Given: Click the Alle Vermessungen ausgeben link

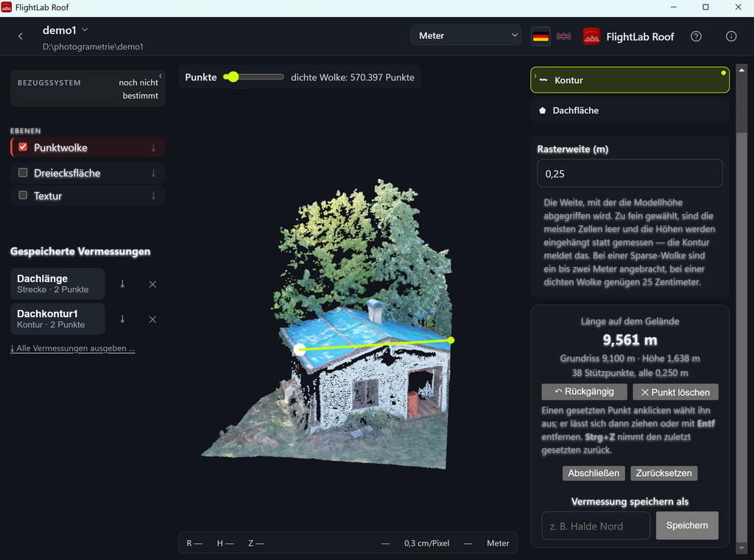Looking at the screenshot, I should pyautogui.click(x=73, y=349).
